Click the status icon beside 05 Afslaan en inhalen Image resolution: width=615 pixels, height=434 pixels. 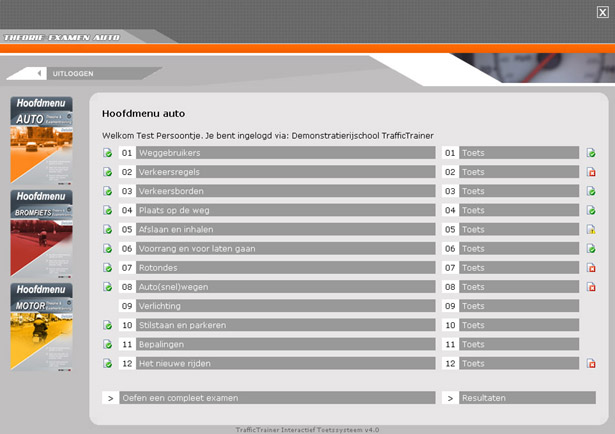(107, 229)
